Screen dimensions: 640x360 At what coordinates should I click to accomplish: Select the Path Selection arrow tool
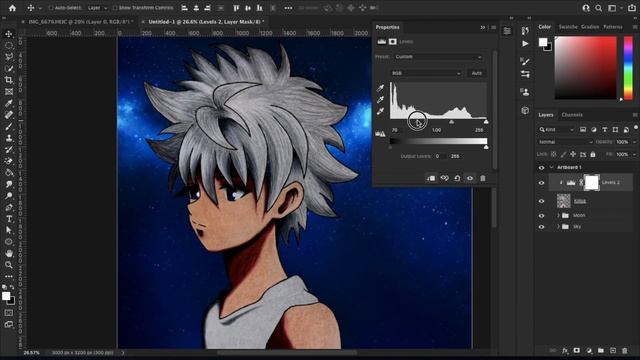[x=9, y=230]
